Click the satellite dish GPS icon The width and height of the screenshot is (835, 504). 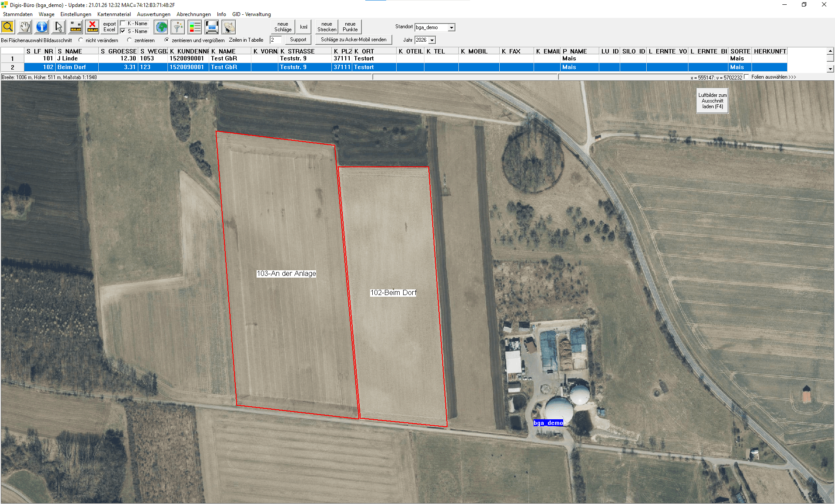(229, 27)
